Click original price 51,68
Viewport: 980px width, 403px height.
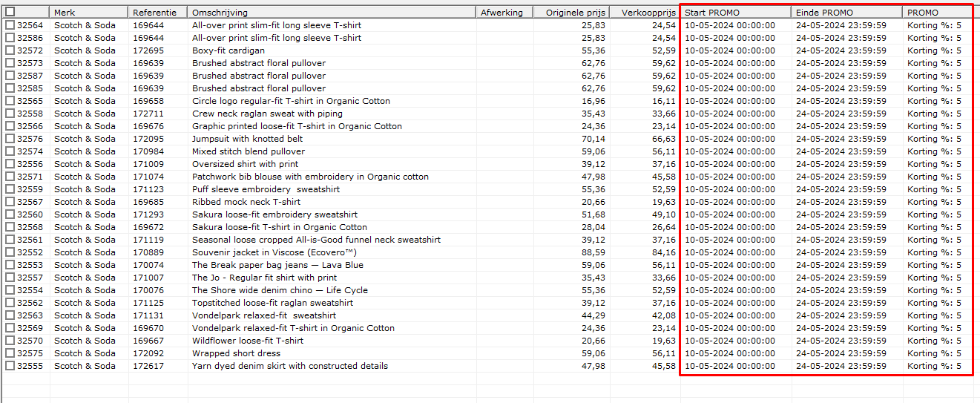[x=593, y=214]
